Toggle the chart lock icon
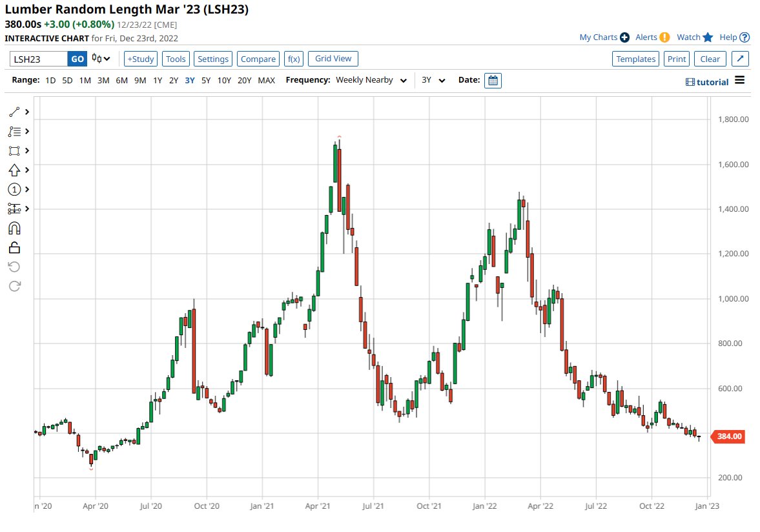Image resolution: width=760 pixels, height=532 pixels. click(14, 247)
